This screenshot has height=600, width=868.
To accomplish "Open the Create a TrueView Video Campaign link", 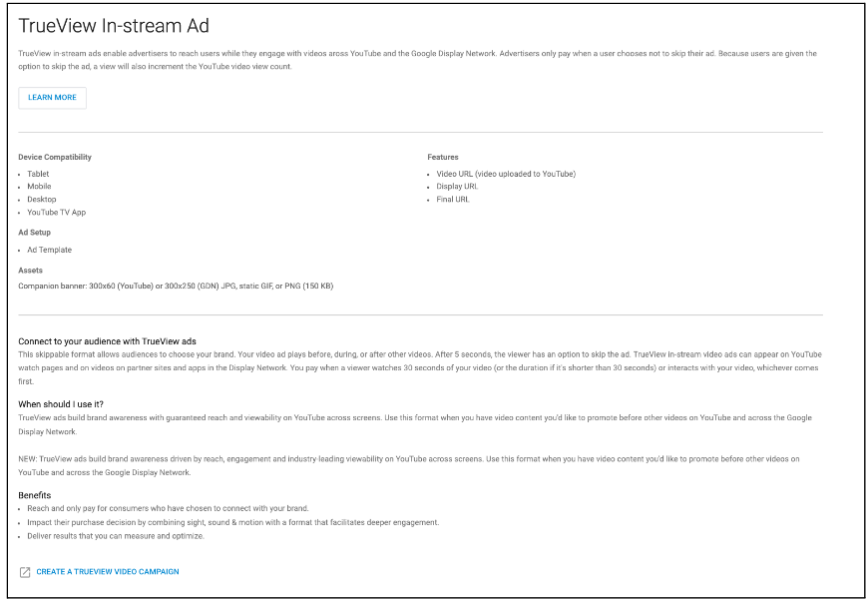I will click(108, 572).
